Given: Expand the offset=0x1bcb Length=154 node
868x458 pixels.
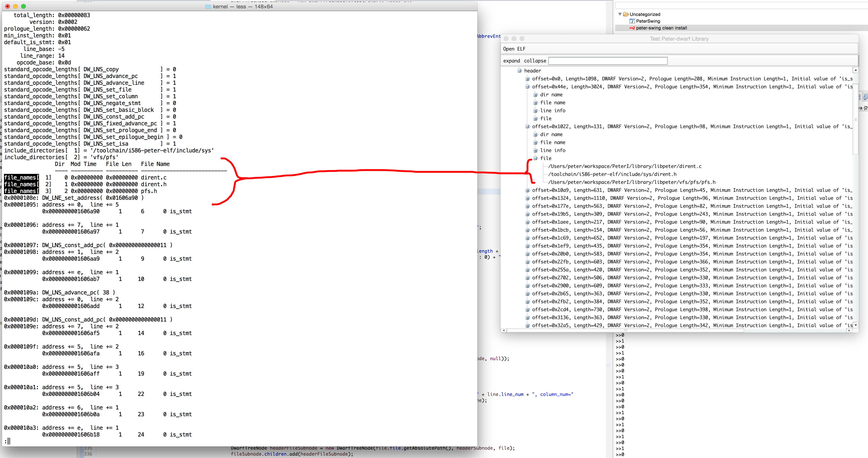Looking at the screenshot, I should (527, 230).
